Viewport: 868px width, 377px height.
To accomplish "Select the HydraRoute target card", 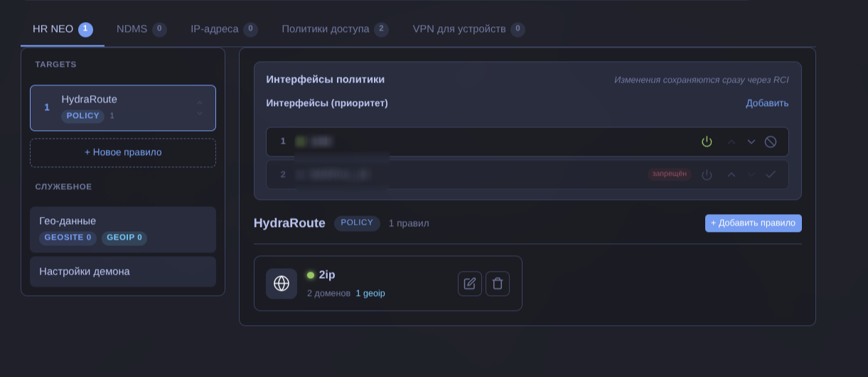I will 123,108.
